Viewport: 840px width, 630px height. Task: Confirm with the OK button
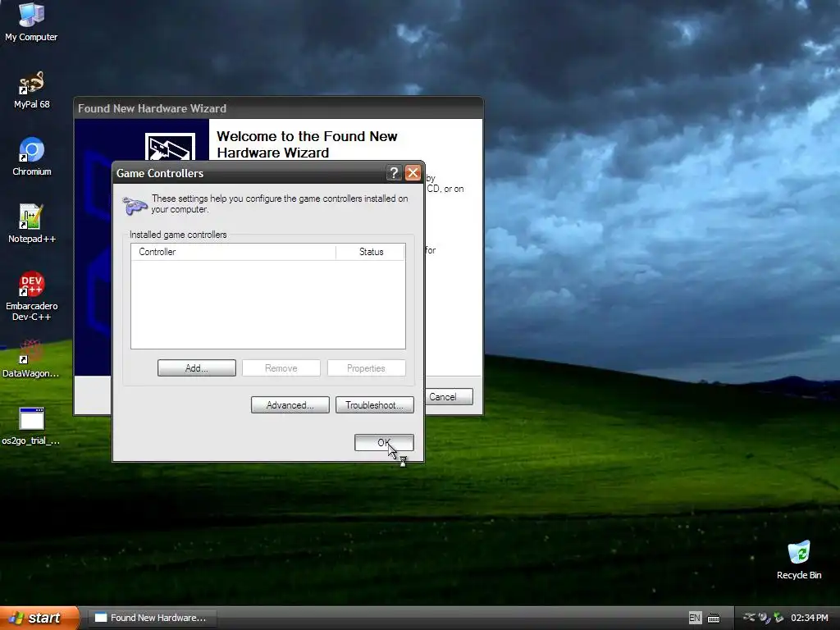pos(384,442)
